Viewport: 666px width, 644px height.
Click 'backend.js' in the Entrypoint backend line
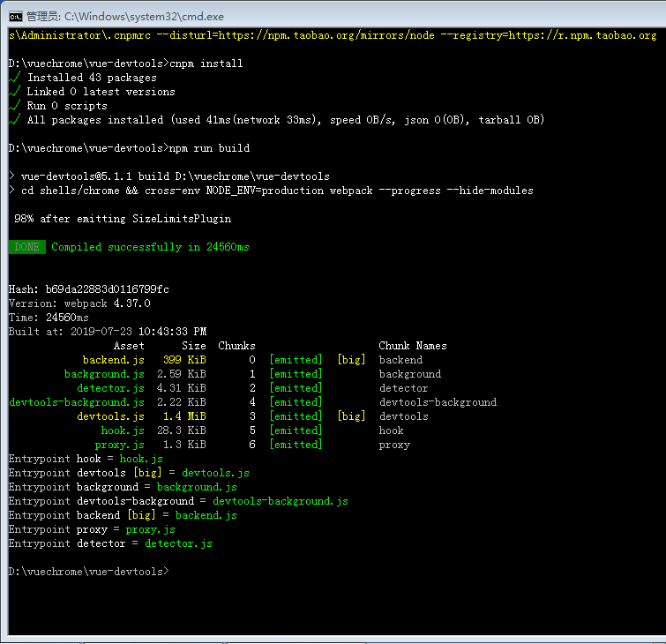pyautogui.click(x=206, y=515)
